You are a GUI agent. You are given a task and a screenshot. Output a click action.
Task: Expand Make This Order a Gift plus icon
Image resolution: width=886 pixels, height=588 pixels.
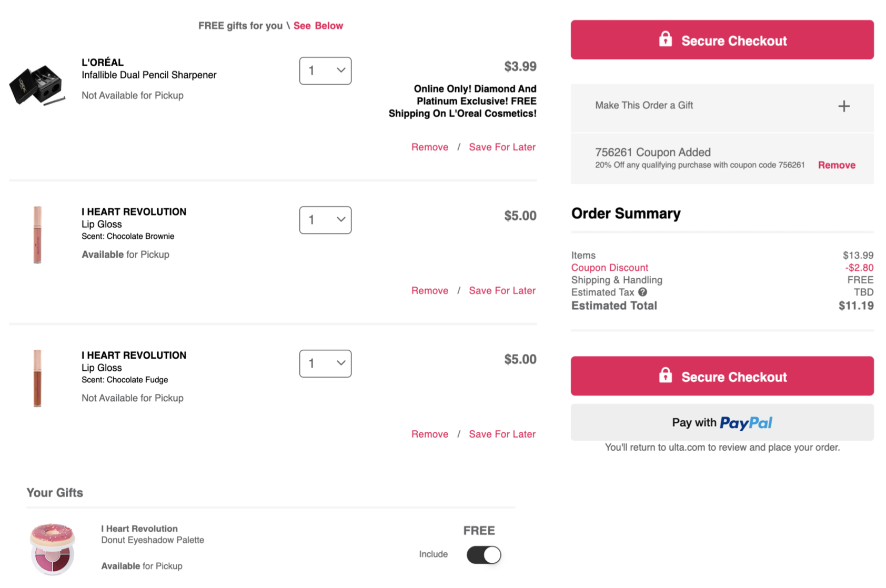point(844,106)
